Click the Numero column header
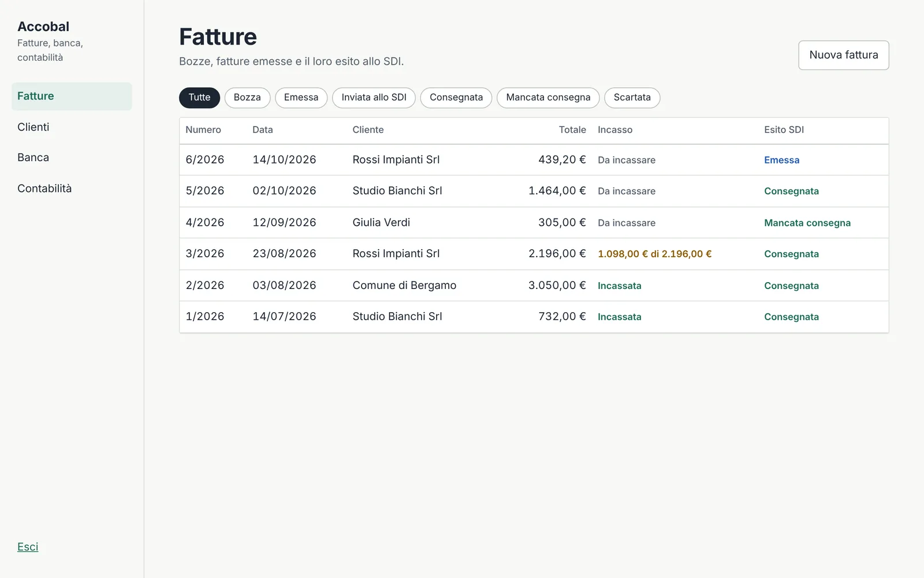Screen dimensions: 924x578 click(x=203, y=130)
